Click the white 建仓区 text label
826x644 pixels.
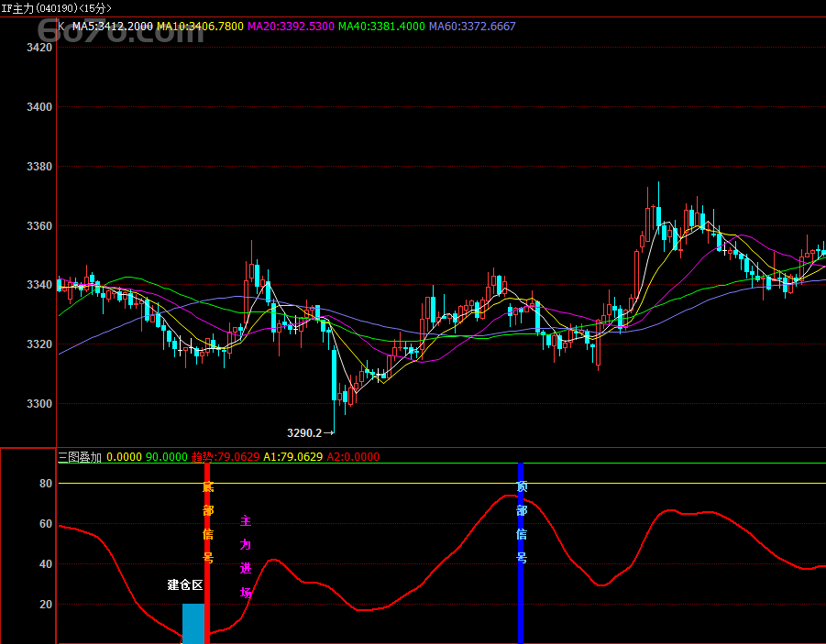184,585
